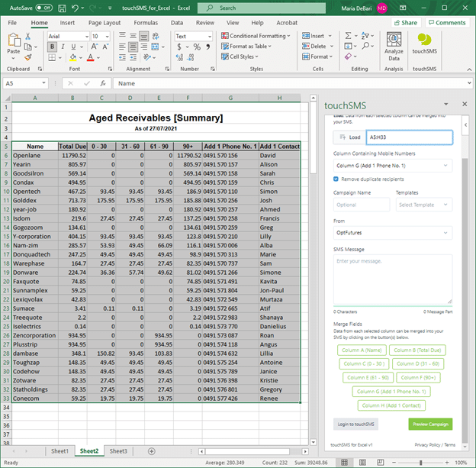
Task: Click the Undo arrow icon
Action: [x=74, y=8]
